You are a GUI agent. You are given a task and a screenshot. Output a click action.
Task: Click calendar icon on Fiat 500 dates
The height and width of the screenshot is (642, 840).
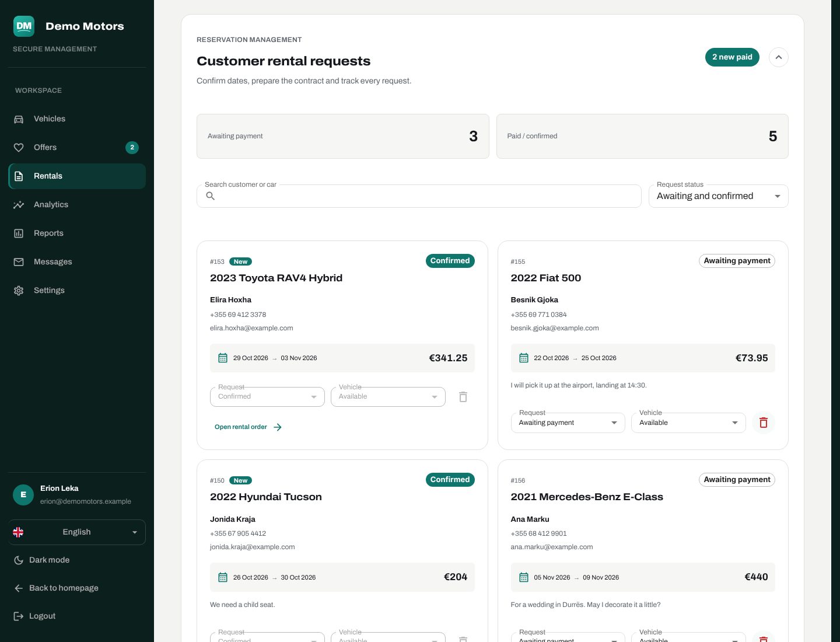[x=524, y=358]
